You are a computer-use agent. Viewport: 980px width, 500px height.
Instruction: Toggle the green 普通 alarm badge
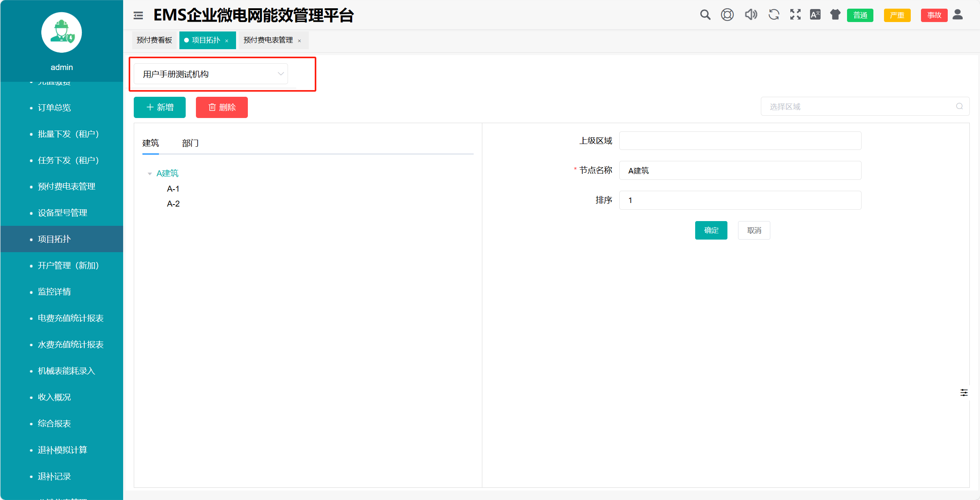(860, 15)
